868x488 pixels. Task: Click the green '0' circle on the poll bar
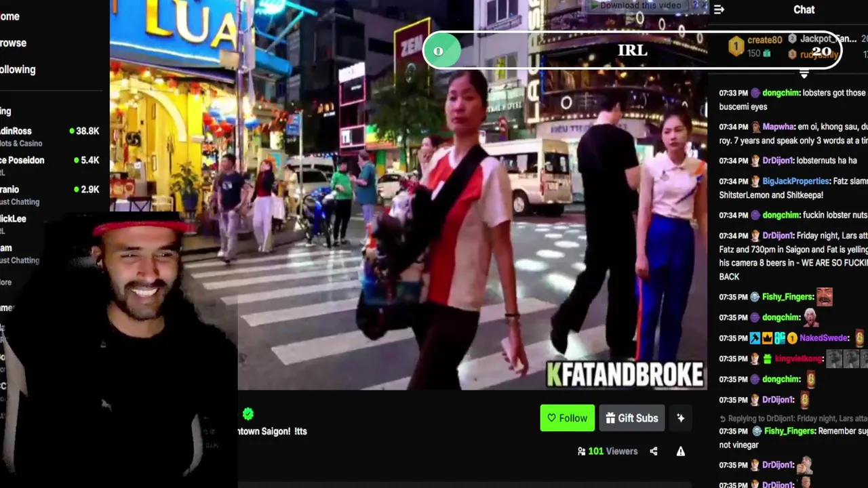[x=443, y=50]
